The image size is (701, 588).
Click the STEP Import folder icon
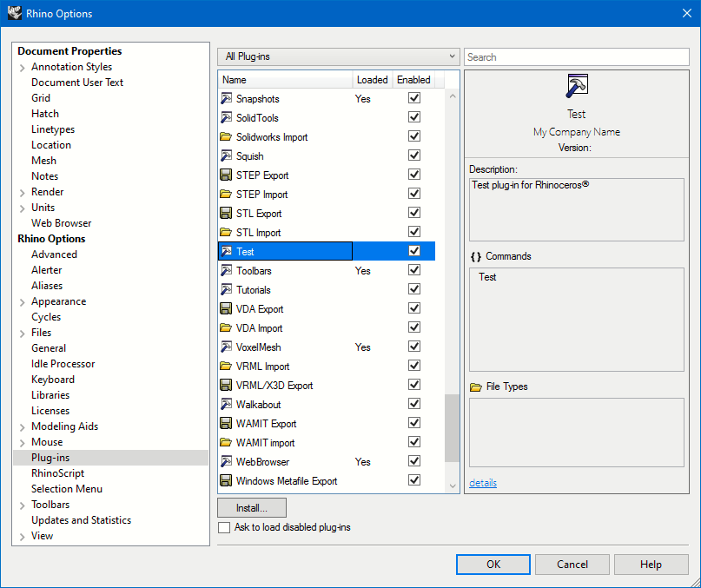tap(226, 194)
